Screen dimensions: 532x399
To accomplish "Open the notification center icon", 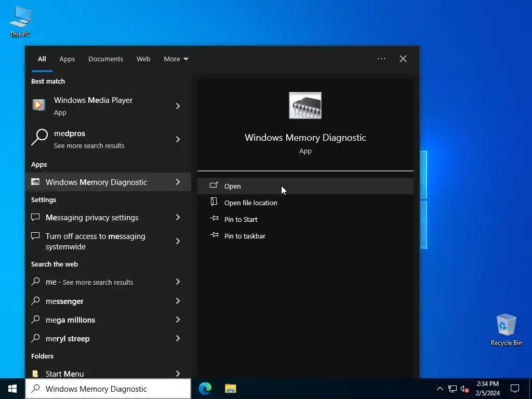I will [515, 389].
